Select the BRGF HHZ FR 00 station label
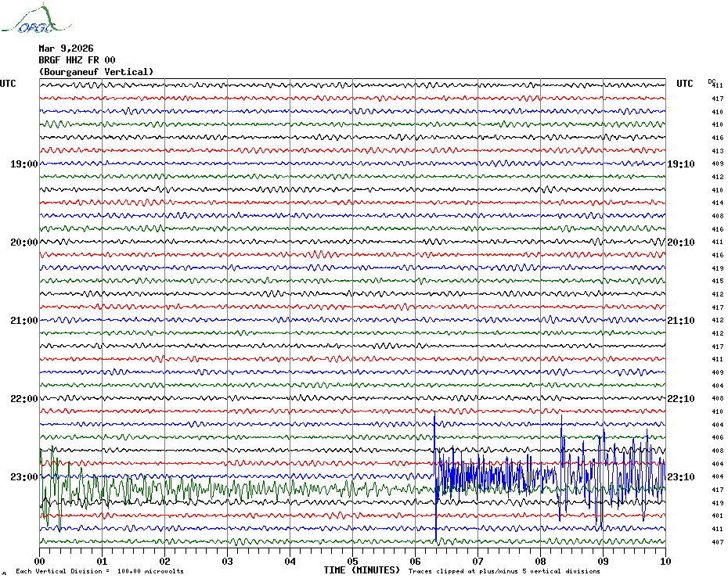 pyautogui.click(x=77, y=59)
